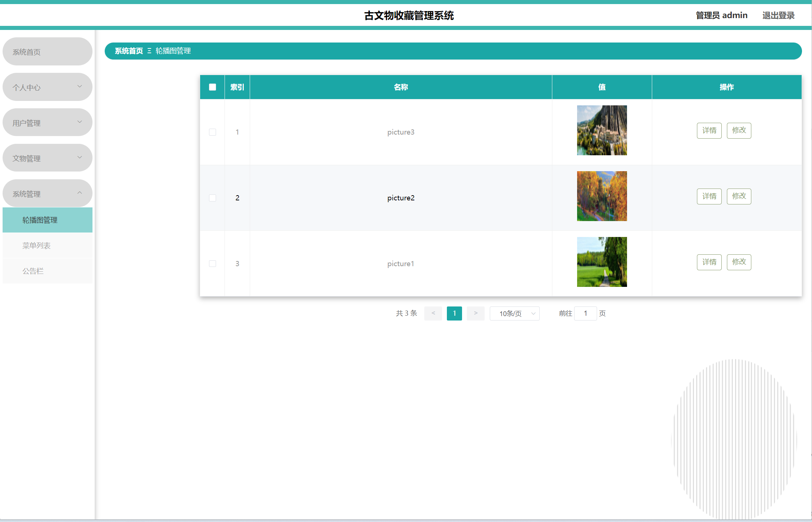This screenshot has height=522, width=812.
Task: Click the next page arrow in pagination
Action: 475,313
